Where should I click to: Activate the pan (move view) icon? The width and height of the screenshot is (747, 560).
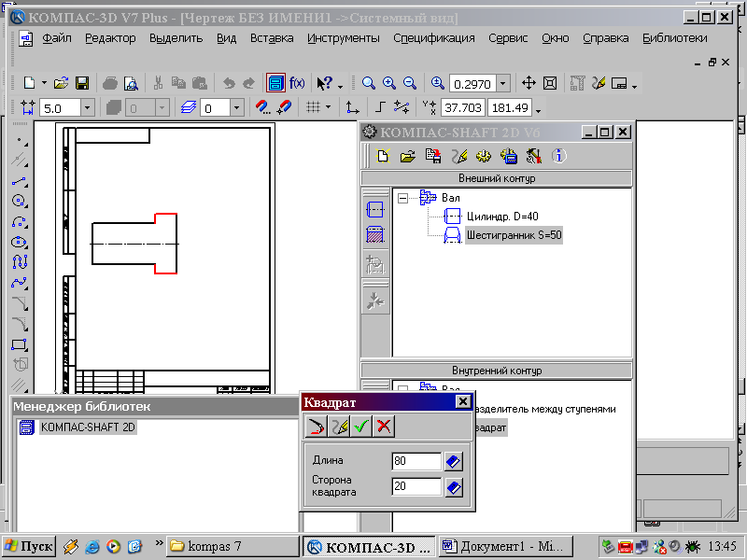(529, 83)
